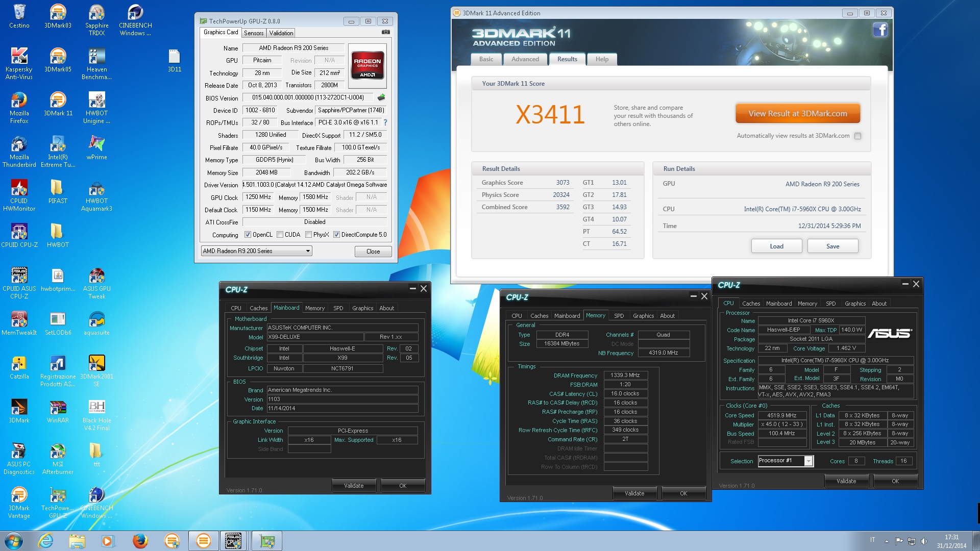Open the CINEBENCH Windows shortcut at top of desktop
Image resolution: width=980 pixels, height=551 pixels.
tap(135, 20)
